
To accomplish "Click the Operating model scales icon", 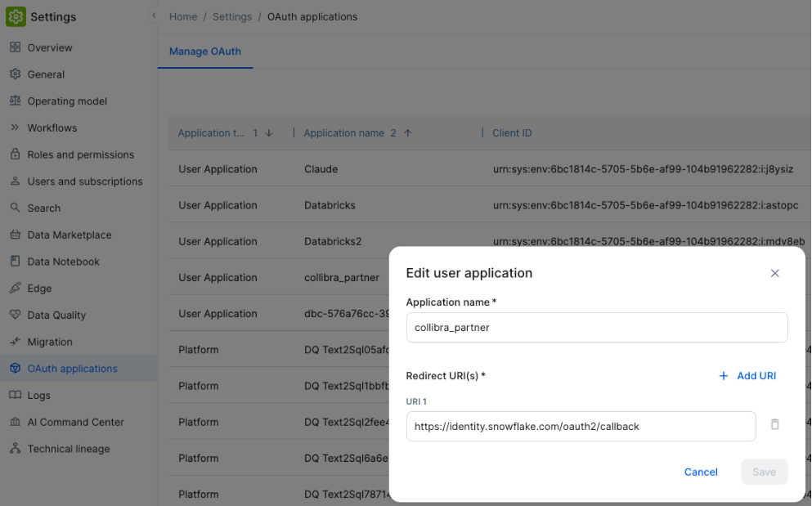I will 15,101.
